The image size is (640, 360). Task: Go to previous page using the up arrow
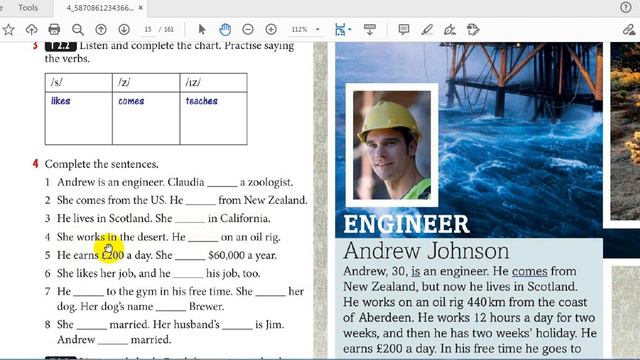[101, 29]
